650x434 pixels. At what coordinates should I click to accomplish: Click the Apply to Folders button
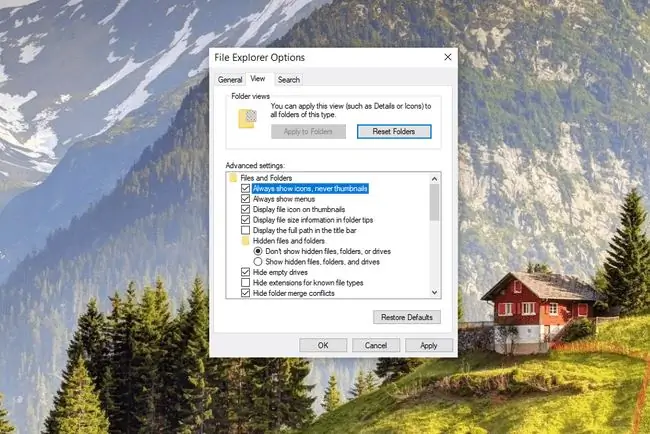coord(308,132)
